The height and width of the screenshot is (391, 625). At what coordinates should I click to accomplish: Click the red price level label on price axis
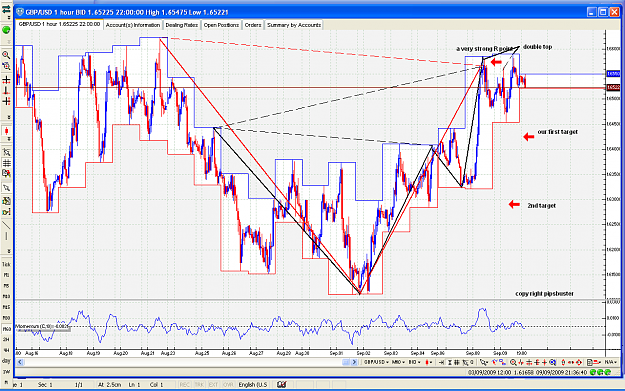coord(613,87)
